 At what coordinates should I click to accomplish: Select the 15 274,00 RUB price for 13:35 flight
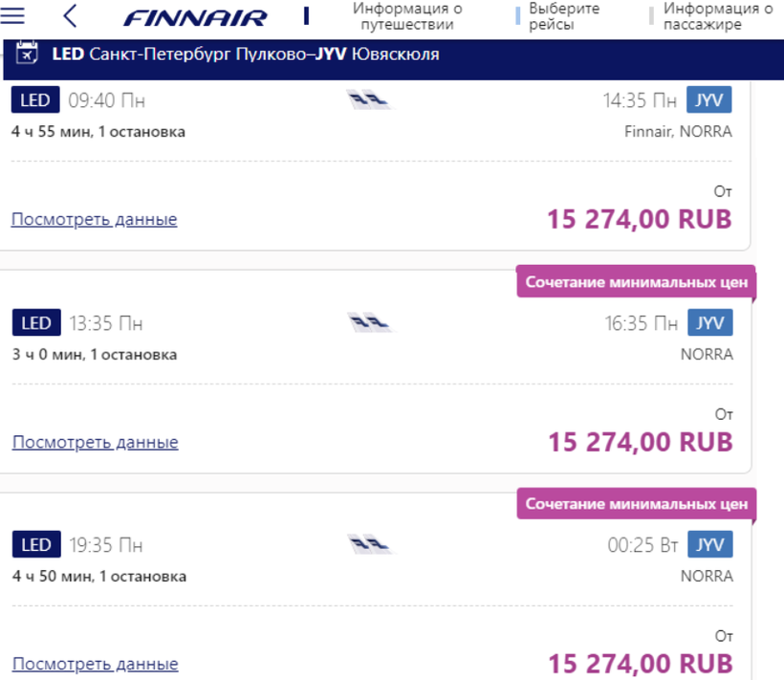[640, 442]
